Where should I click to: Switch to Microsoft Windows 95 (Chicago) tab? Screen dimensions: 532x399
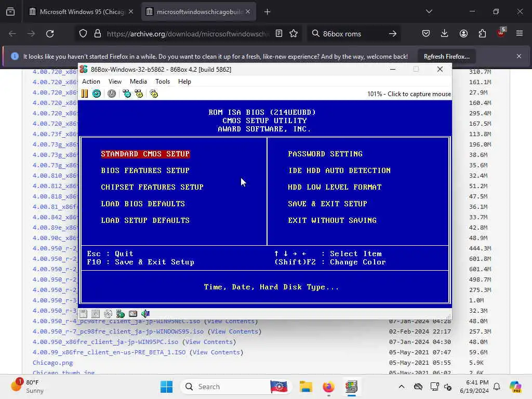point(82,12)
